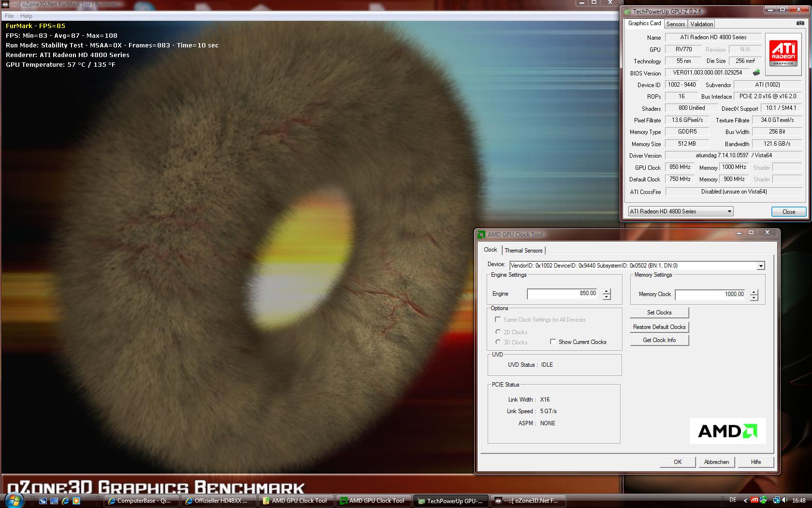812x508 pixels.
Task: Switch to oZone3D.Net FurMark taskbar button
Action: coord(528,501)
